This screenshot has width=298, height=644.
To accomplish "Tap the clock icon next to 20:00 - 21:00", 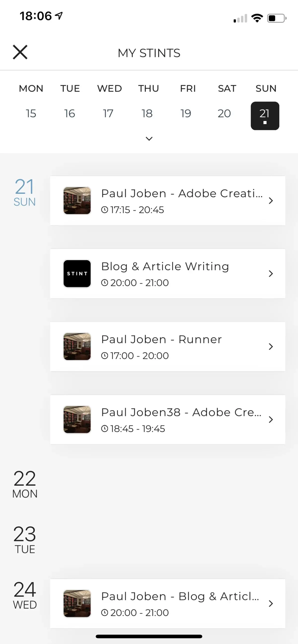I will pyautogui.click(x=105, y=282).
